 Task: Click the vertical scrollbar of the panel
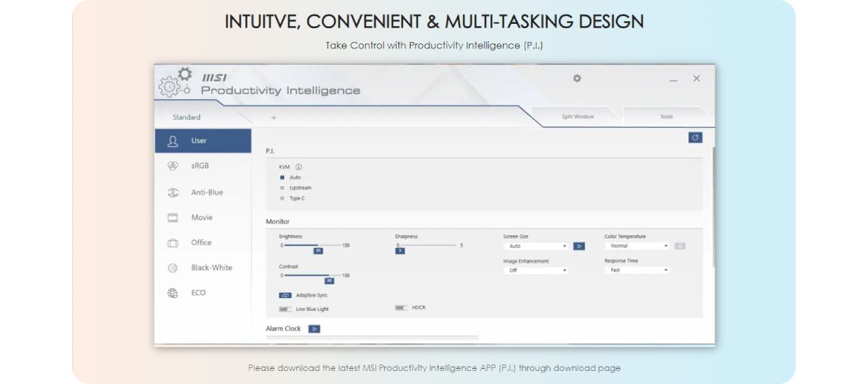click(712, 208)
